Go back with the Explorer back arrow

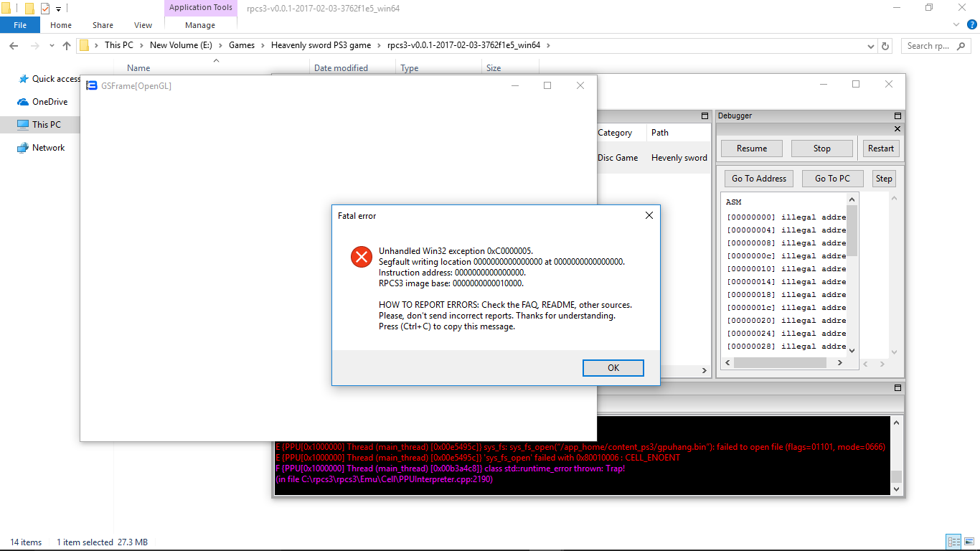pyautogui.click(x=14, y=45)
